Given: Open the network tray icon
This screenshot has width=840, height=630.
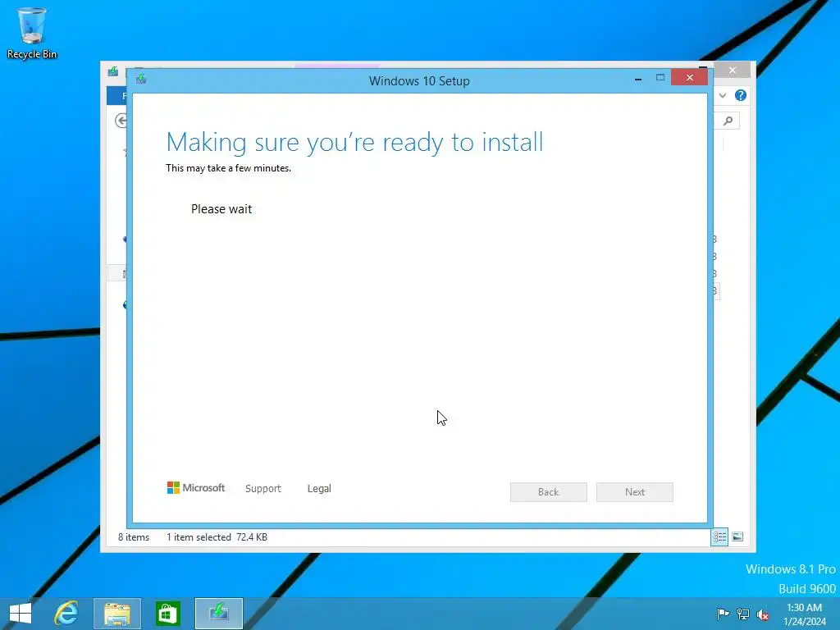Looking at the screenshot, I should tap(743, 614).
